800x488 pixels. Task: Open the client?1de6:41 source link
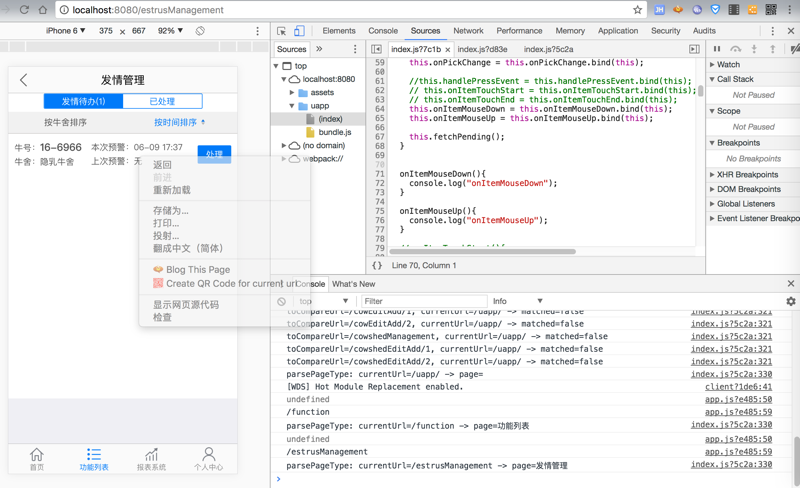click(738, 387)
